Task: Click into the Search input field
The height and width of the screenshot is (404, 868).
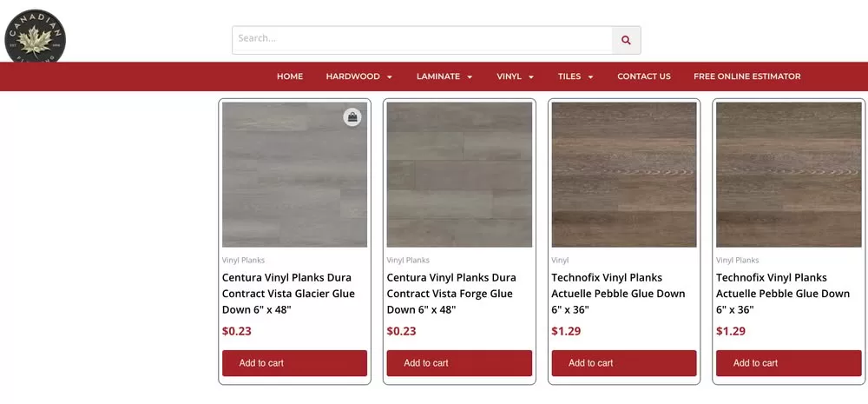Action: coord(423,40)
